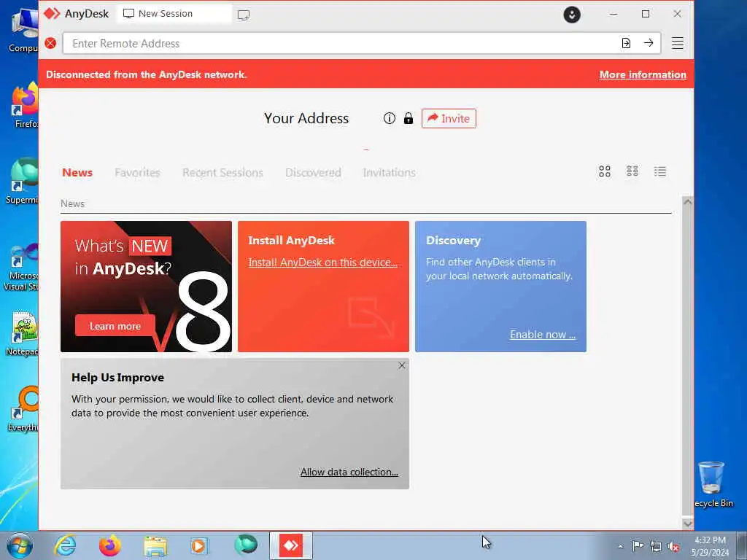The width and height of the screenshot is (747, 560).
Task: Switch to small tiles view
Action: [x=632, y=171]
